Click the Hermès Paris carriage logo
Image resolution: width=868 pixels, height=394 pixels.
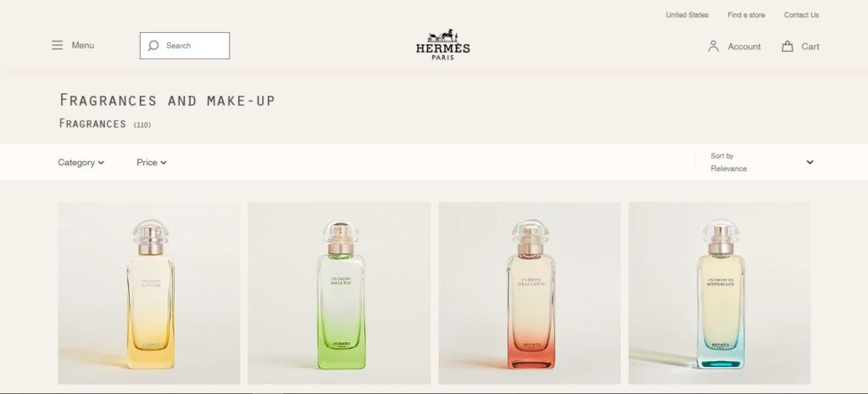[442, 45]
